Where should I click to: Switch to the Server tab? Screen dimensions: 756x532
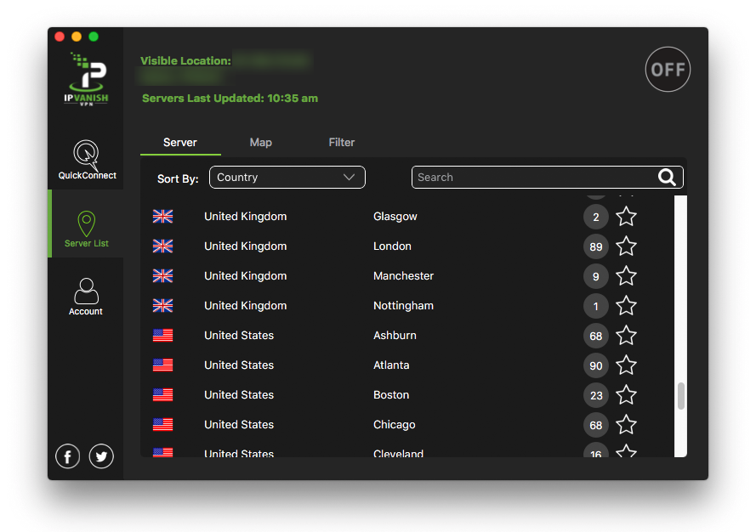[180, 143]
